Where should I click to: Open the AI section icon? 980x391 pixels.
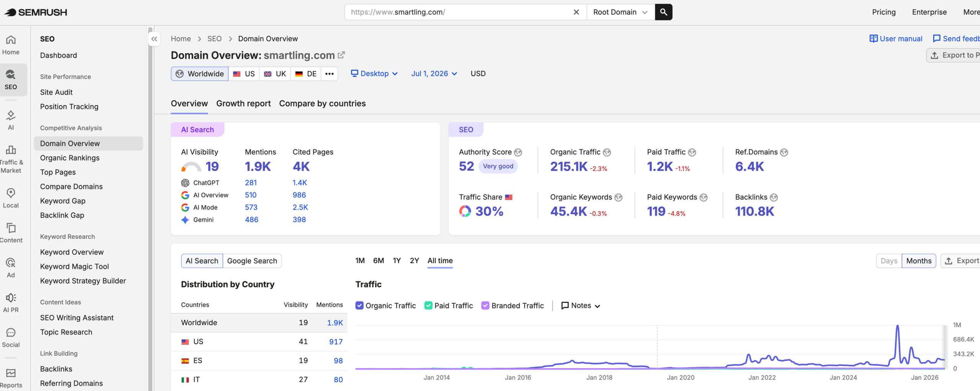(x=11, y=115)
